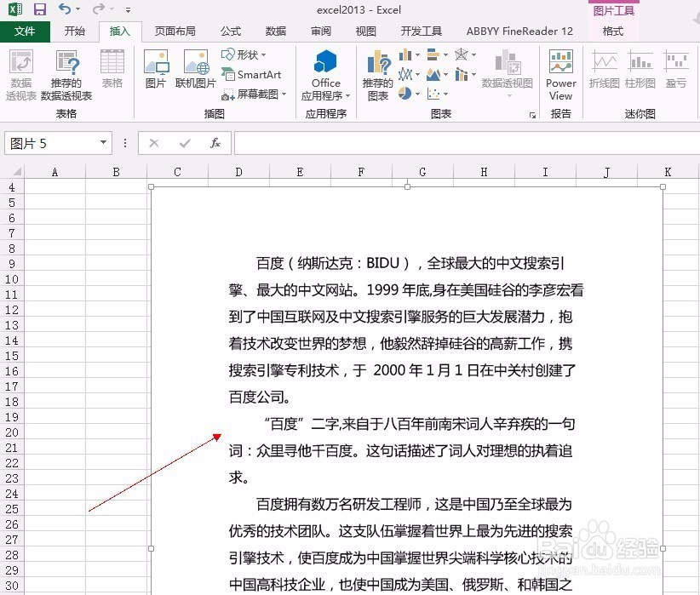Viewport: 700px width, 595px height.
Task: Switch to the 数据 tab
Action: click(x=275, y=31)
